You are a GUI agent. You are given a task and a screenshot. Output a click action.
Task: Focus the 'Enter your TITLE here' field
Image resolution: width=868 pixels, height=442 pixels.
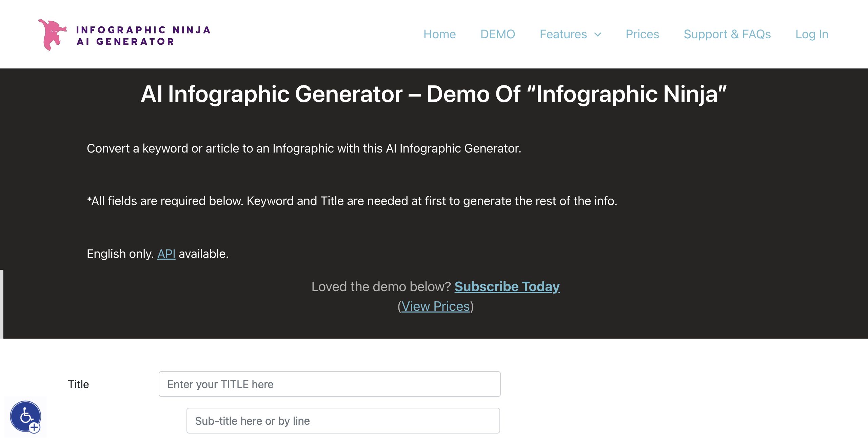329,384
